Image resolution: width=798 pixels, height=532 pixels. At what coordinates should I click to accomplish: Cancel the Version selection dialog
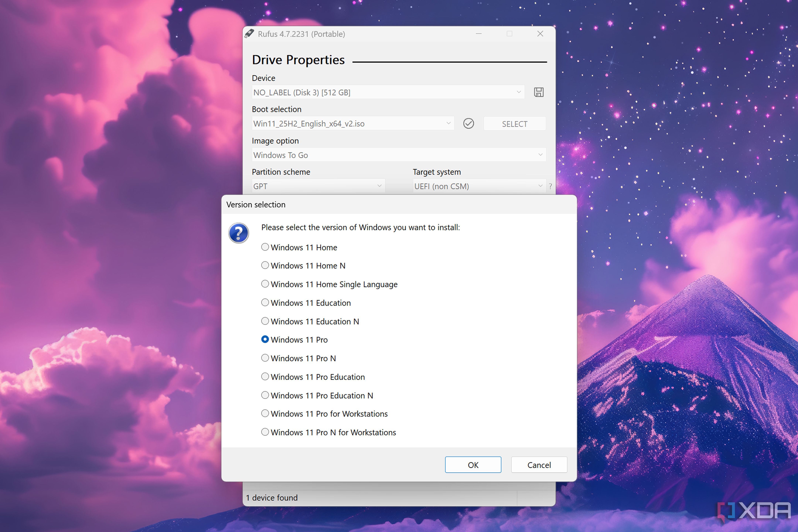pos(539,465)
